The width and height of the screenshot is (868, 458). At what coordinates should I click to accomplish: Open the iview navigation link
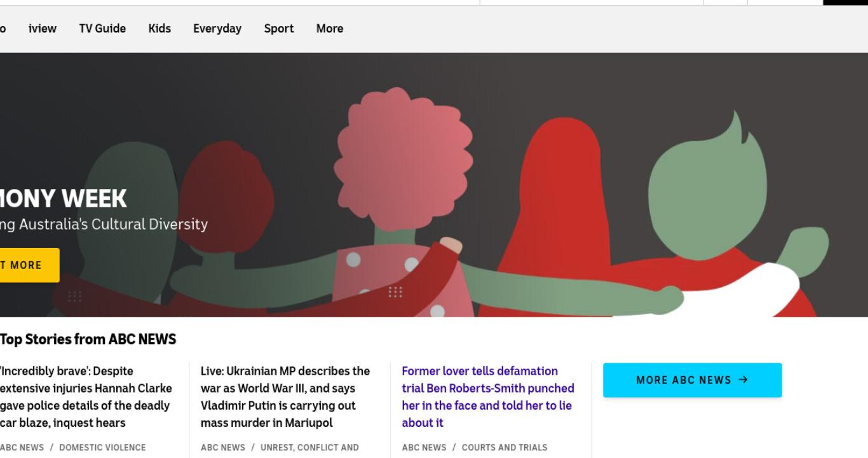point(43,29)
